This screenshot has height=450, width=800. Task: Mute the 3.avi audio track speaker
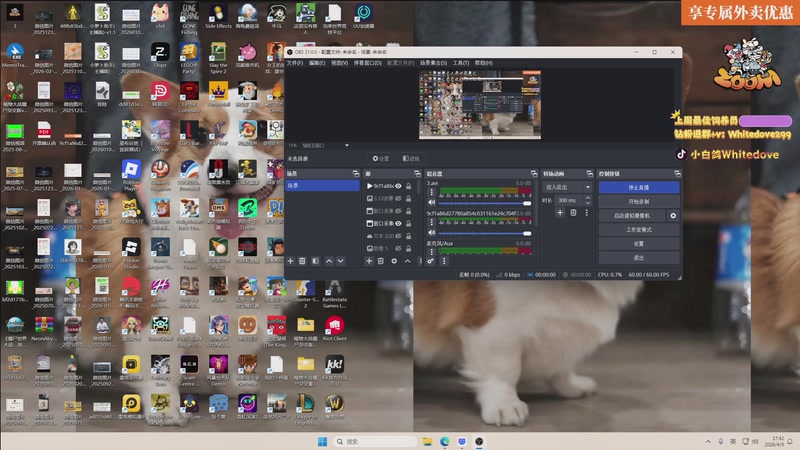click(432, 203)
